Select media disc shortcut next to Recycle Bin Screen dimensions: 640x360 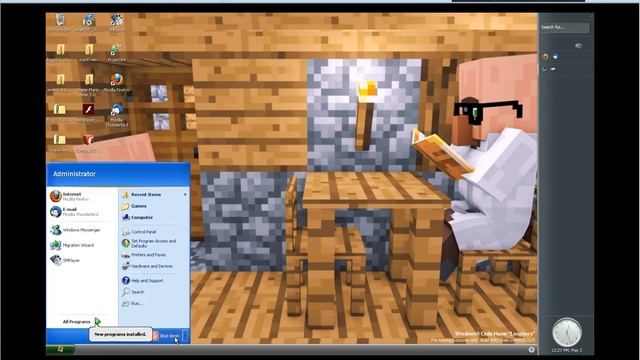coord(88,22)
